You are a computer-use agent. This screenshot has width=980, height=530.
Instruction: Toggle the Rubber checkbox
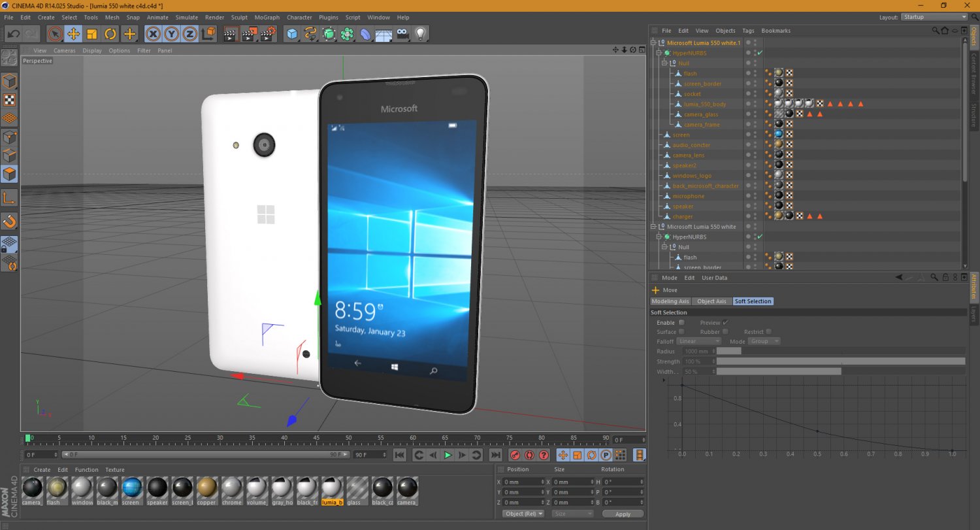[x=725, y=332]
